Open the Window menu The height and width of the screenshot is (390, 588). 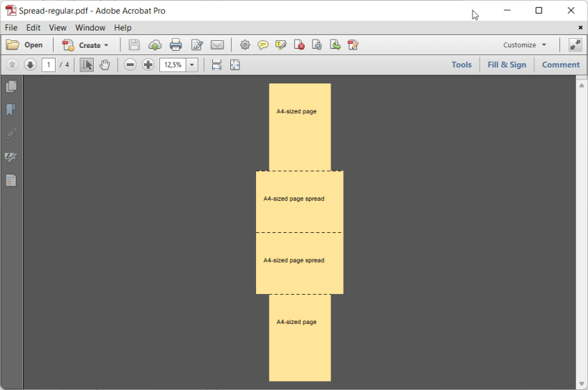coord(90,28)
